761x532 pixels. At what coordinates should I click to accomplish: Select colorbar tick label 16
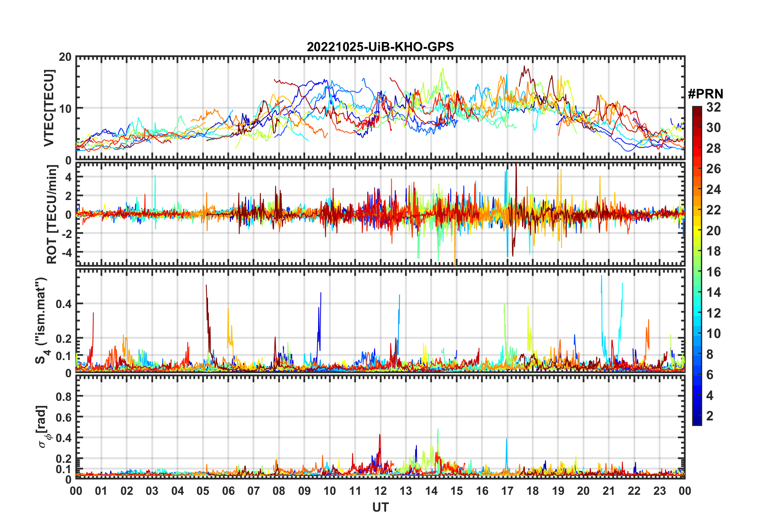(713, 272)
